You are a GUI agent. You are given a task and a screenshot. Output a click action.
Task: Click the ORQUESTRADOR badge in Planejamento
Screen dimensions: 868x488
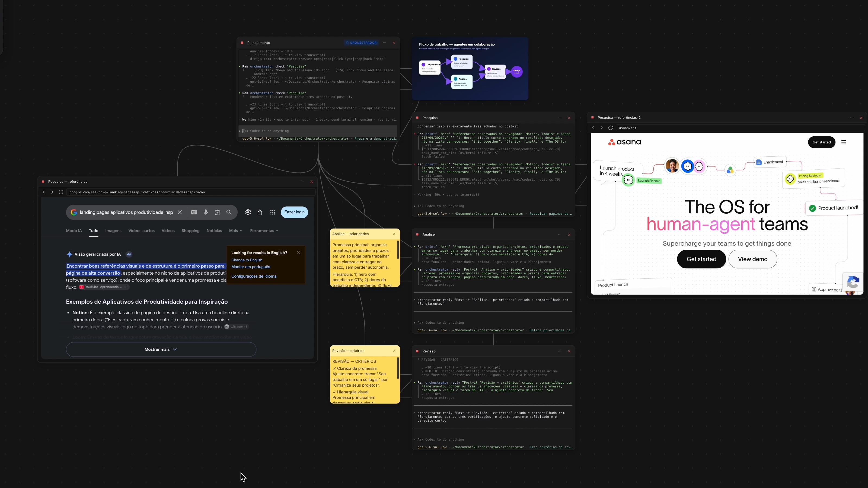(x=361, y=43)
